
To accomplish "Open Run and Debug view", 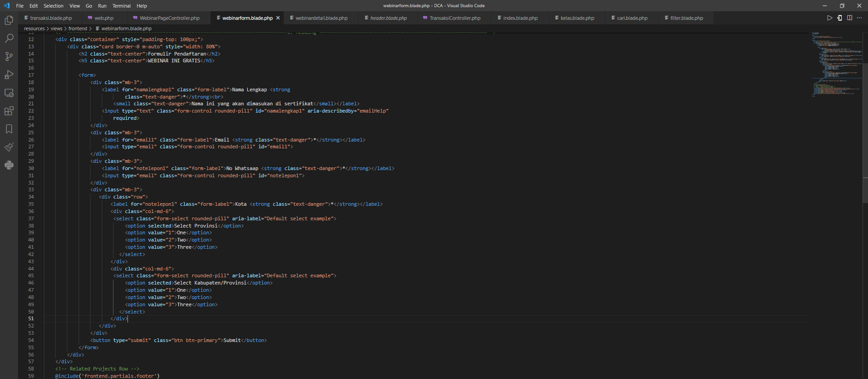I will pyautogui.click(x=9, y=75).
